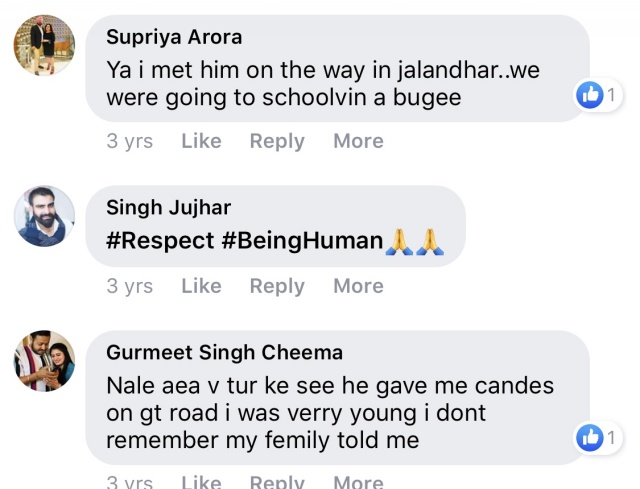Open More options on Singh Jujhar's comment
Viewport: 640px width, 489px height.
(358, 286)
